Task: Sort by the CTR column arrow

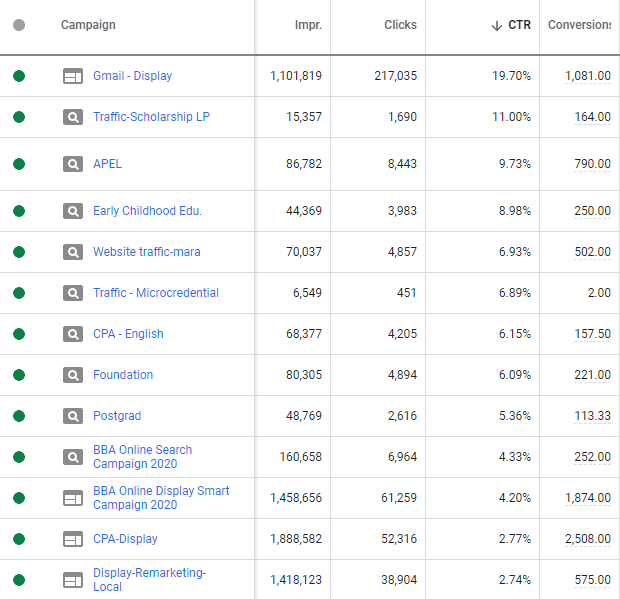Action: click(497, 26)
